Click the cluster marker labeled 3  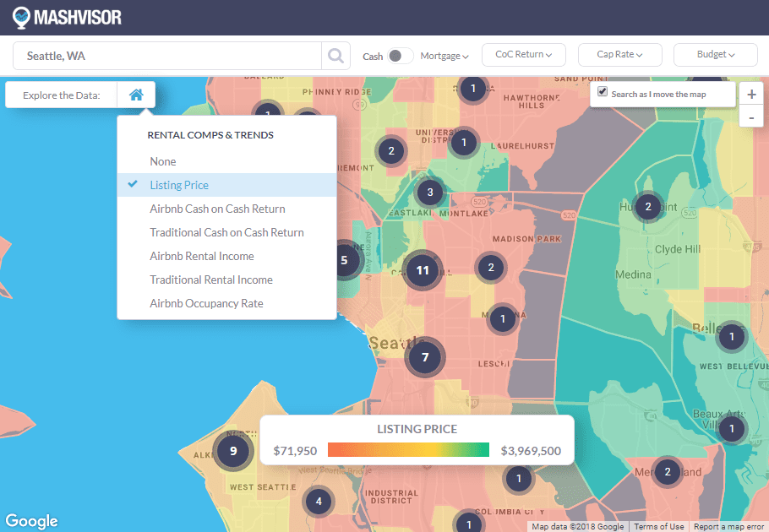[430, 193]
